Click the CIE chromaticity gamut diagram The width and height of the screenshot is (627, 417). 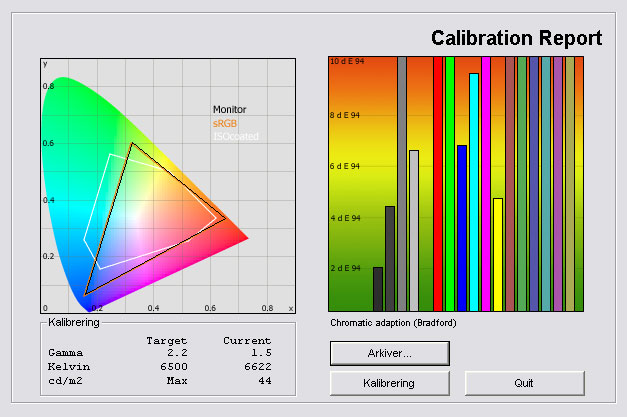[168, 186]
